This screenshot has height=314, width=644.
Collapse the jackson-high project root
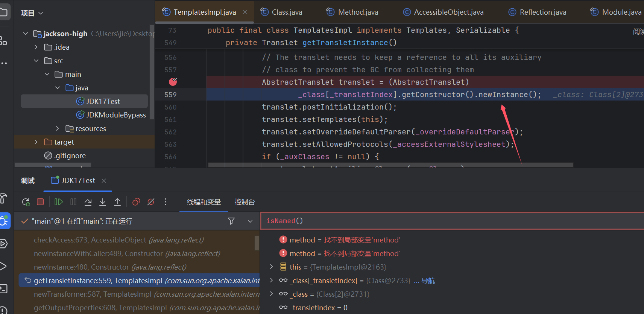point(26,34)
